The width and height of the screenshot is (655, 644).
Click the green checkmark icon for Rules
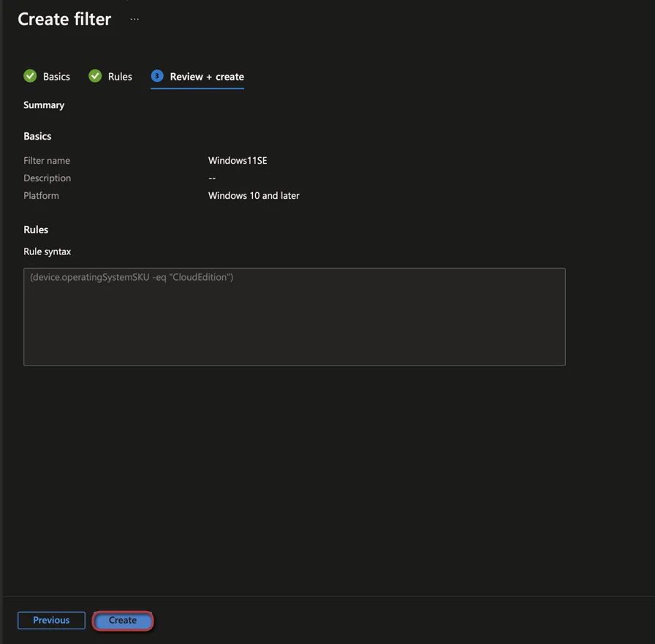click(95, 76)
